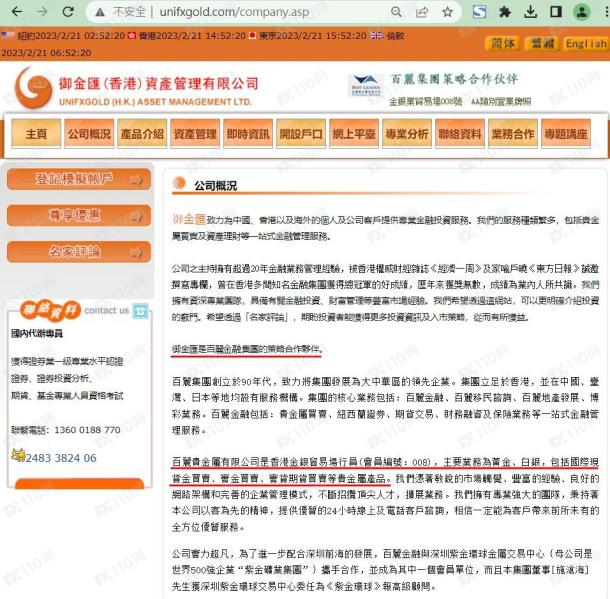
Task: Reload the page with the refresh icon
Action: 68,12
